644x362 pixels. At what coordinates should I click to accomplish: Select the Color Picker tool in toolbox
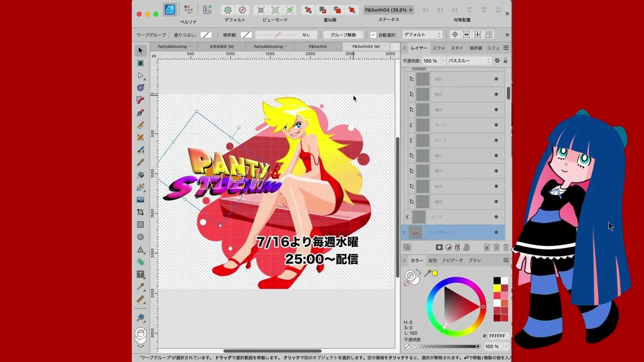[x=140, y=287]
